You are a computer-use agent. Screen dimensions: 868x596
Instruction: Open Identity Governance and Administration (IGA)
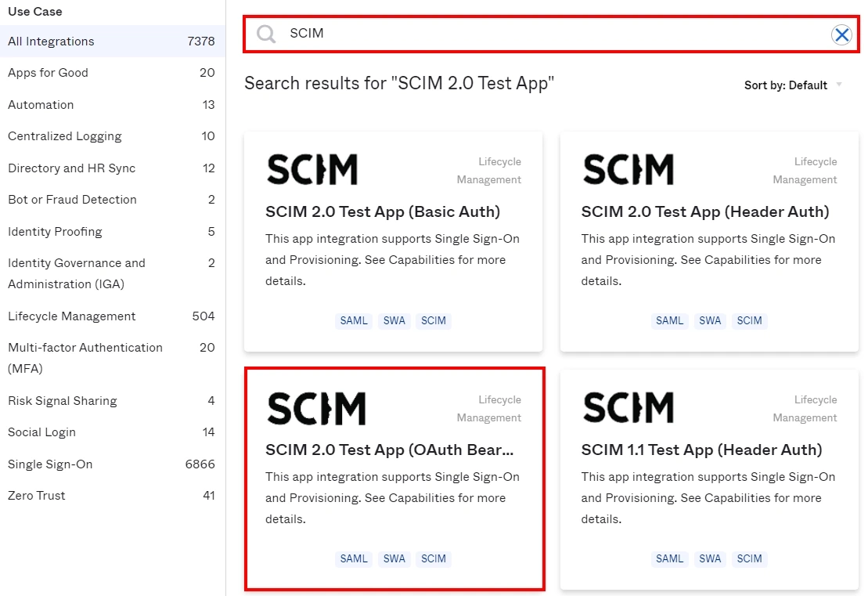point(113,273)
